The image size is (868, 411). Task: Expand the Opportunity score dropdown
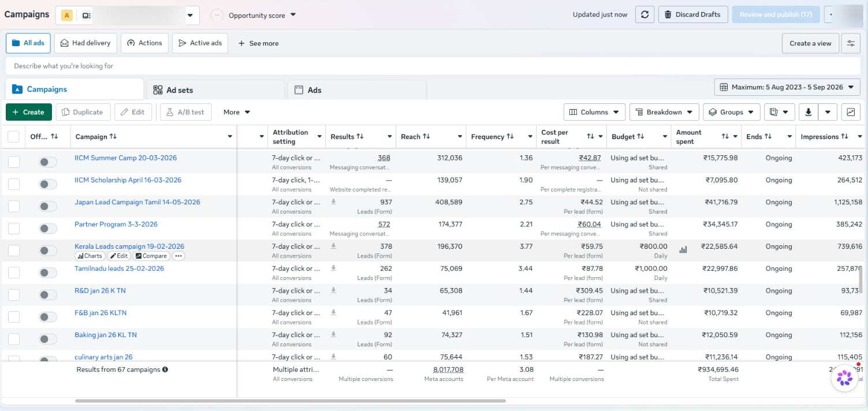point(293,15)
